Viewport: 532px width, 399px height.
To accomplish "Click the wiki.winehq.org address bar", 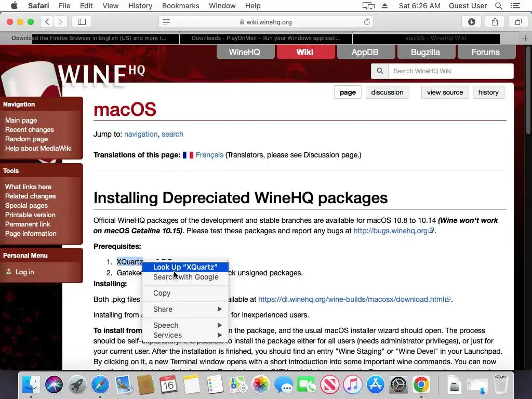I will [x=266, y=22].
